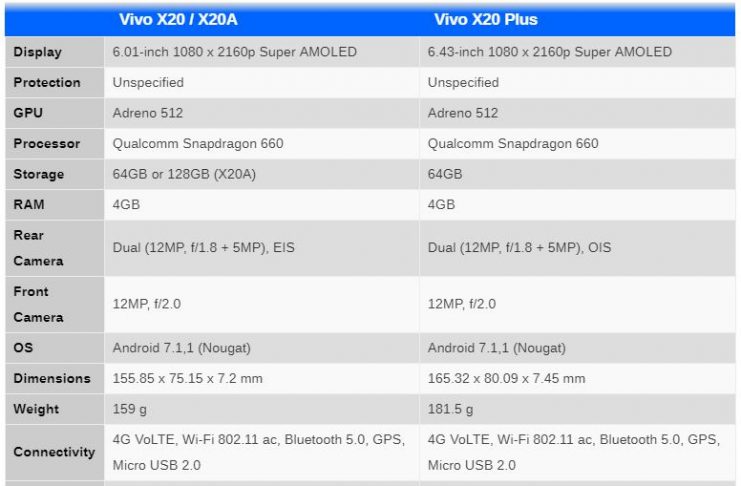Image resolution: width=741 pixels, height=486 pixels.
Task: Click the 6.01-inch Super AMOLED display cell
Action: click(x=234, y=52)
